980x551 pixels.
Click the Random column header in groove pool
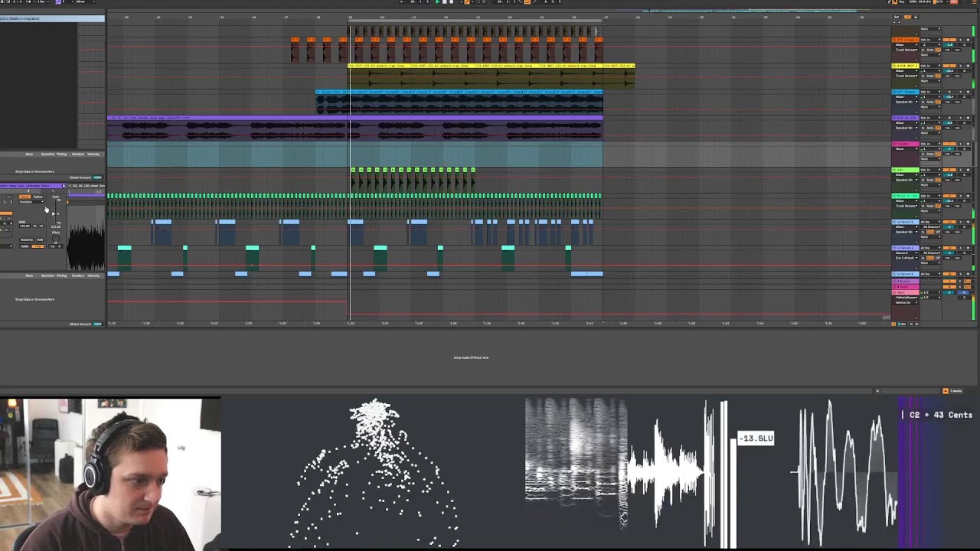tap(77, 154)
